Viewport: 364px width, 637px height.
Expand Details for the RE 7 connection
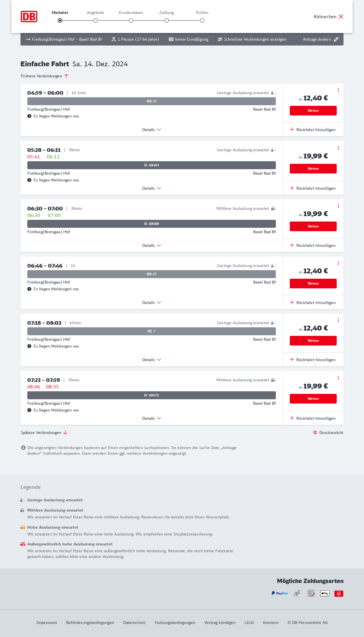click(152, 360)
